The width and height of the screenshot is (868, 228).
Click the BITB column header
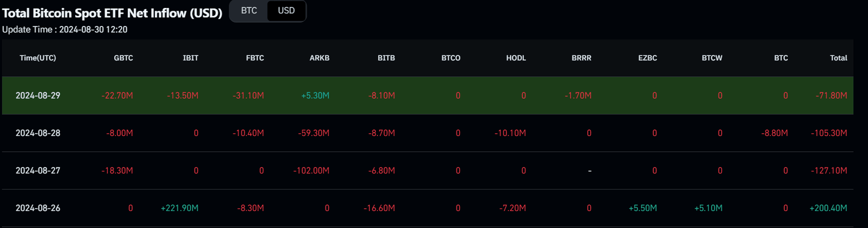(386, 58)
